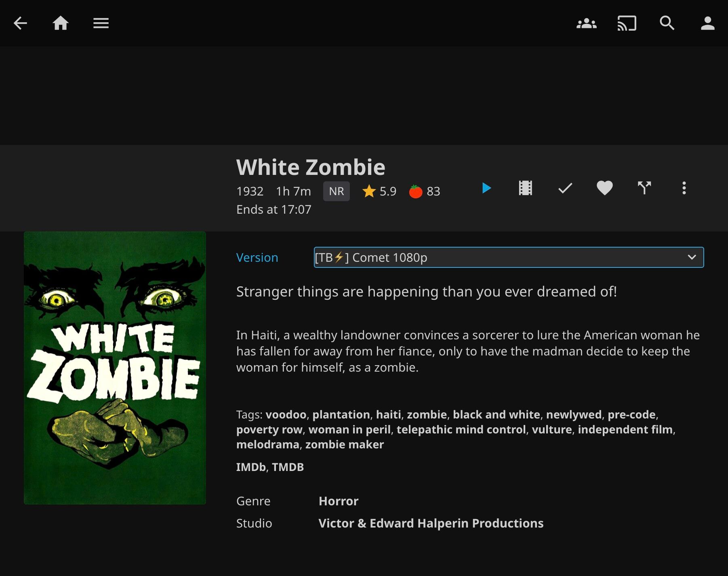Open the vulture tag
The width and height of the screenshot is (728, 576).
(552, 429)
